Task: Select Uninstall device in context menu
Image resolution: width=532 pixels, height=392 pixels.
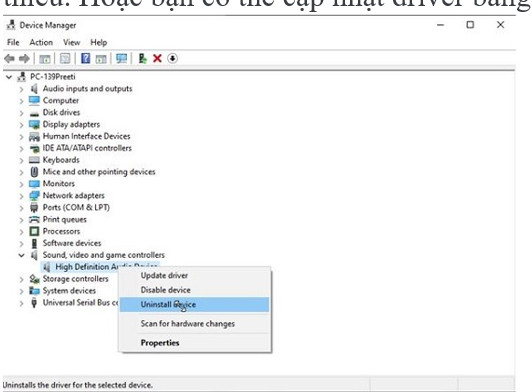Action: click(194, 304)
